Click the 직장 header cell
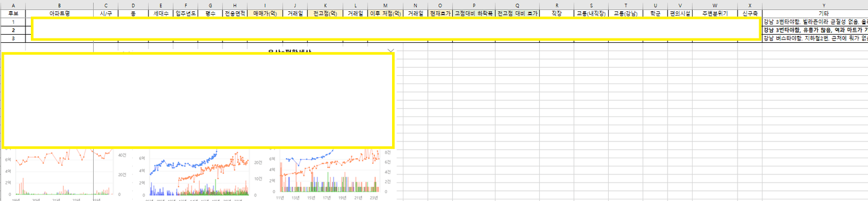Viewport: 868px width, 201px height. [x=557, y=13]
